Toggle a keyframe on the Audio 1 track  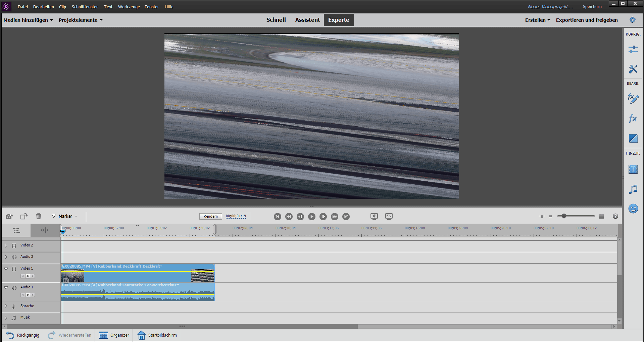(x=28, y=295)
